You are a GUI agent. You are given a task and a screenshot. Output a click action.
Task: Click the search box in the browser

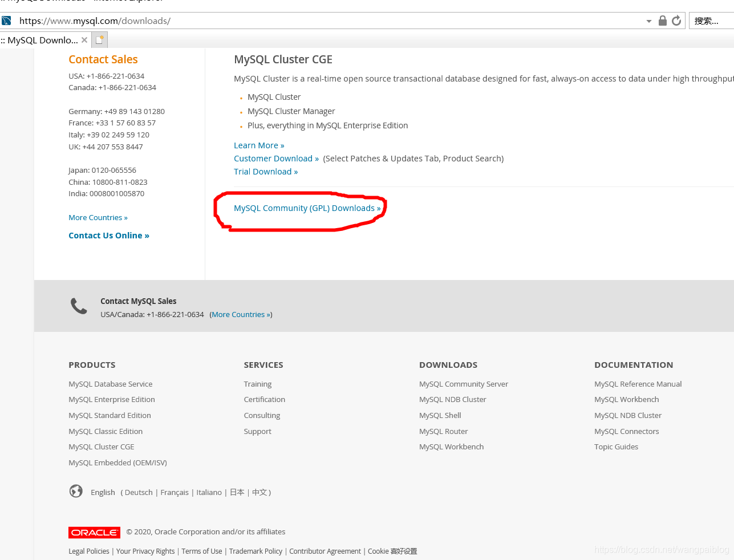(x=711, y=21)
